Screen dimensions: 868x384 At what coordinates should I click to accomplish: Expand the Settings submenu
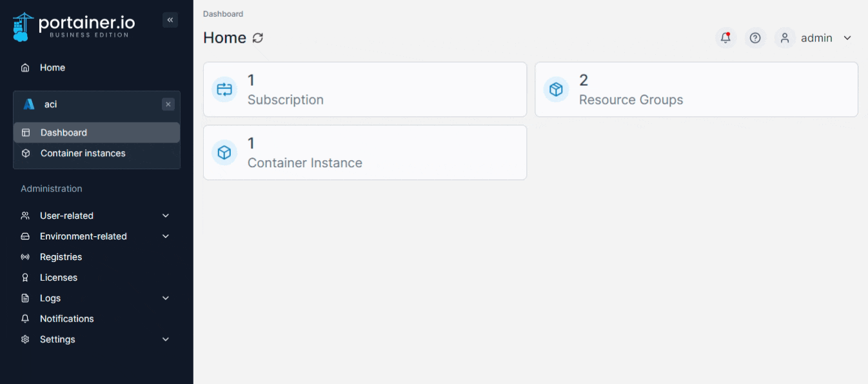coord(166,339)
